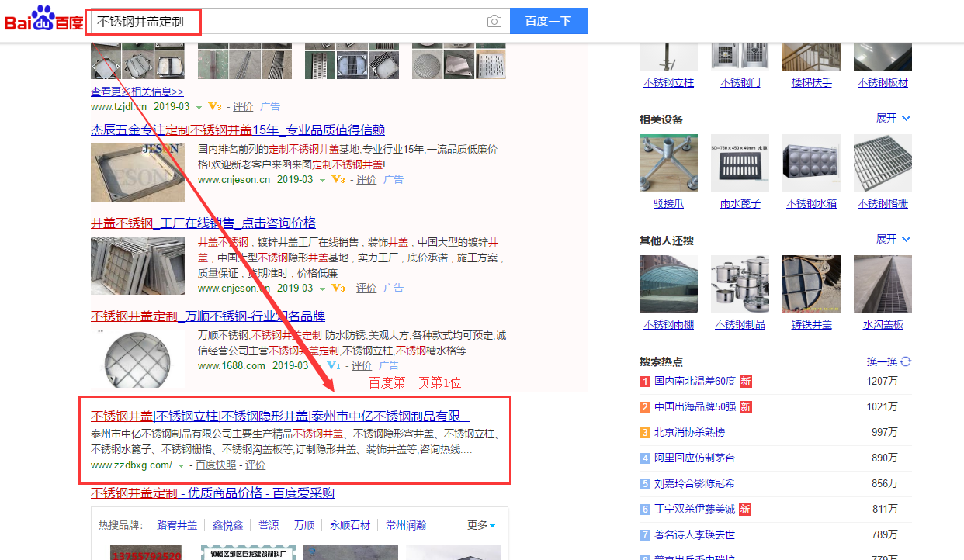The height and width of the screenshot is (560, 964).
Task: Click V3 badge on 井盖不锈钢 result
Action: coord(338,289)
